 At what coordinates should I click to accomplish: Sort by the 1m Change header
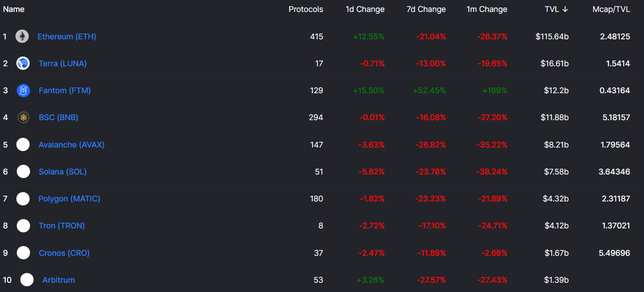(487, 9)
